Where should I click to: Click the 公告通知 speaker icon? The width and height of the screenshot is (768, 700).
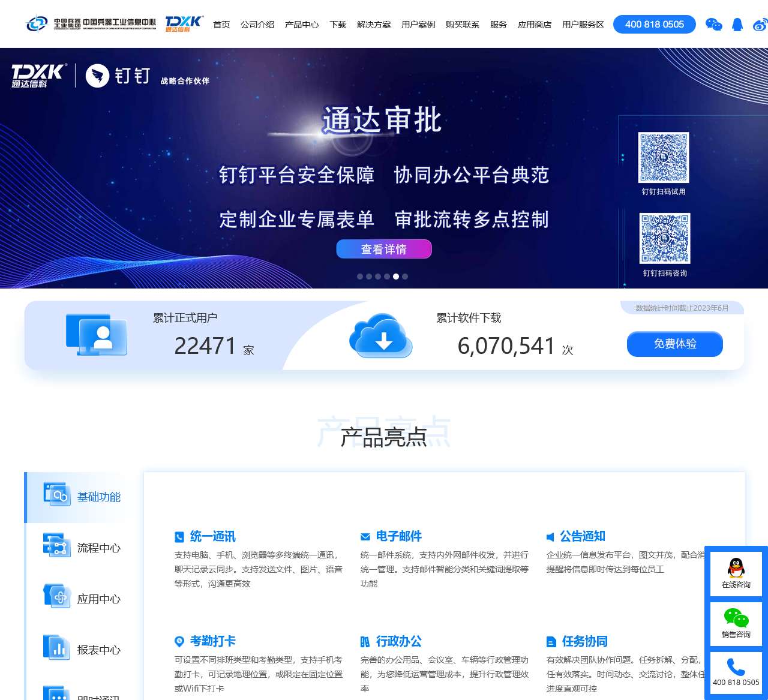tap(550, 536)
